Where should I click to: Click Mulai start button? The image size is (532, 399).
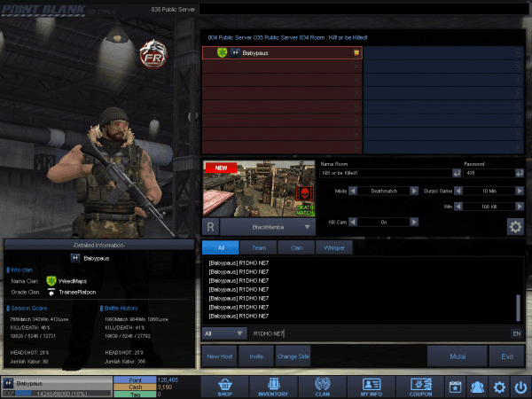(458, 356)
